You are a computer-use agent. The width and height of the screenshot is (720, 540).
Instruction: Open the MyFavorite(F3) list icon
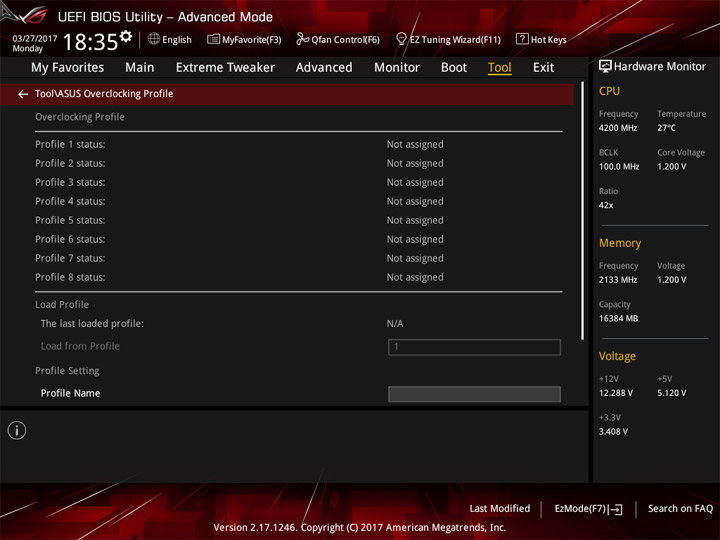[213, 39]
